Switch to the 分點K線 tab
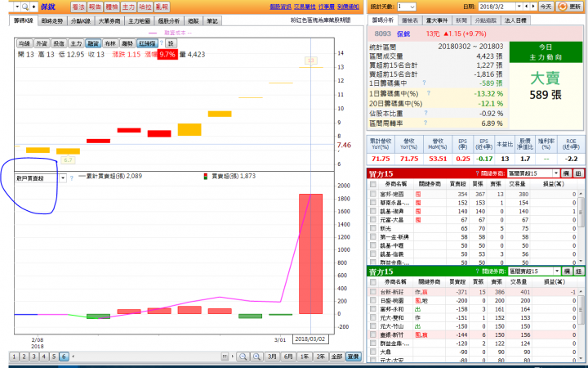The image size is (588, 368). click(81, 21)
